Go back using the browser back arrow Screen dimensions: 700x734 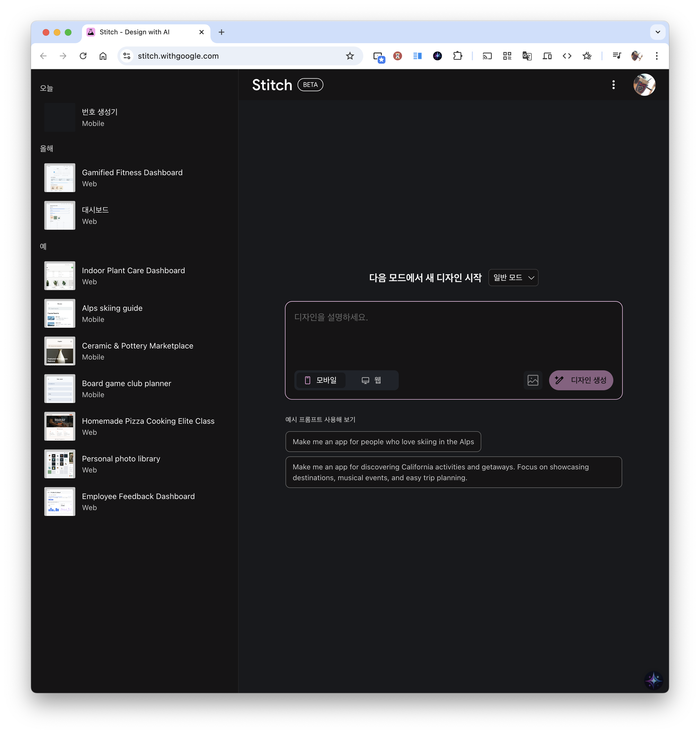43,56
